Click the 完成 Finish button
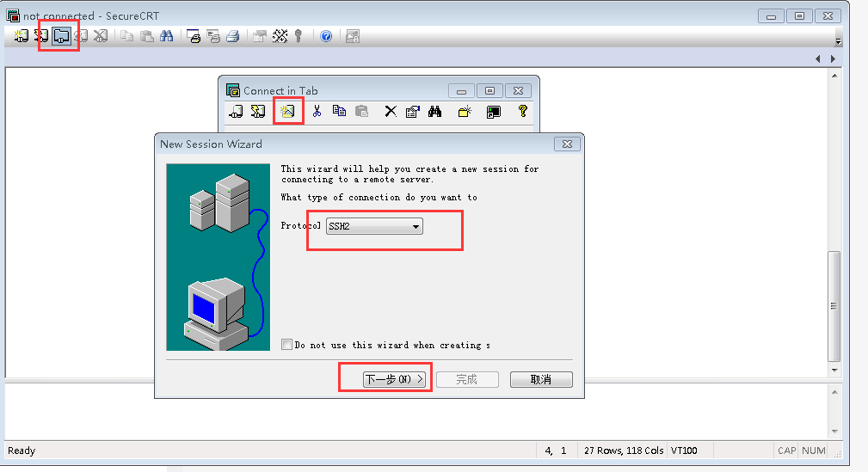Screen dimensions: 868x472 click(467, 379)
